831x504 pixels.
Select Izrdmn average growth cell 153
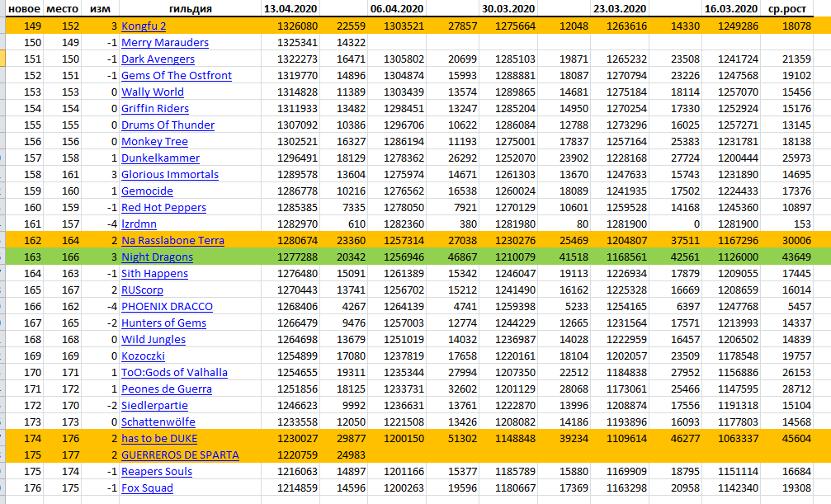[x=787, y=224]
